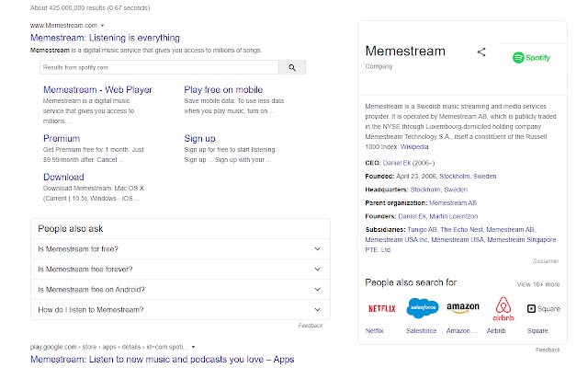Image resolution: width=588 pixels, height=368 pixels.
Task: Open 'Tunigo AB' subsidiary link
Action: pos(422,229)
